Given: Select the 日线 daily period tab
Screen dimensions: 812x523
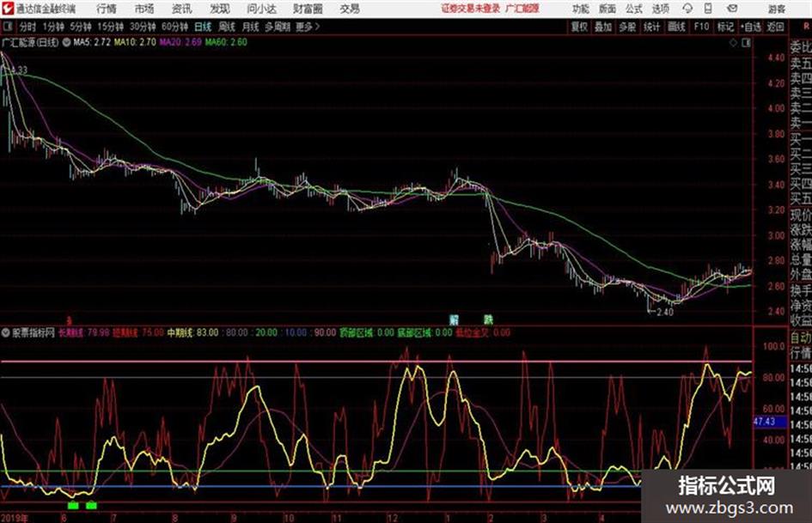Looking at the screenshot, I should [203, 27].
